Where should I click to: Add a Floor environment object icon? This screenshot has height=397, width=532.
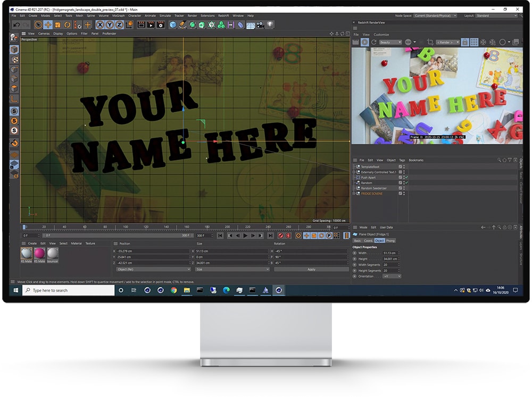tap(251, 25)
